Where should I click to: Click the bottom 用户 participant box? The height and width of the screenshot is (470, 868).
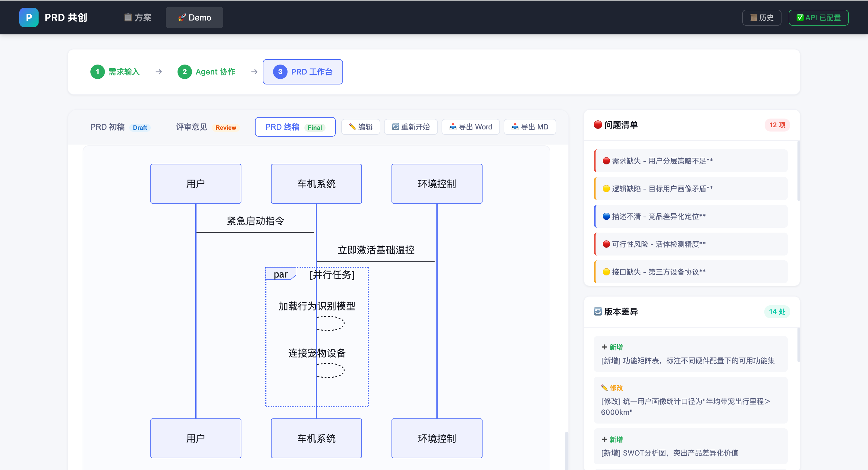coord(196,438)
